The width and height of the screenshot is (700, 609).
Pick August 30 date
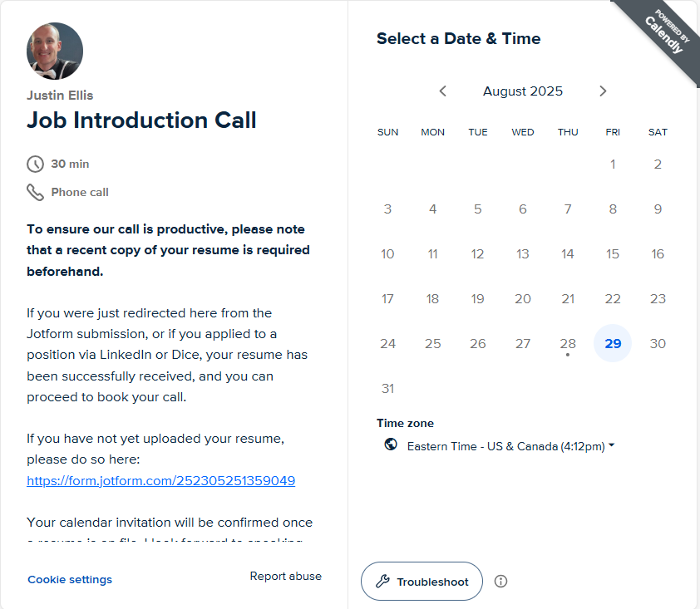point(658,343)
